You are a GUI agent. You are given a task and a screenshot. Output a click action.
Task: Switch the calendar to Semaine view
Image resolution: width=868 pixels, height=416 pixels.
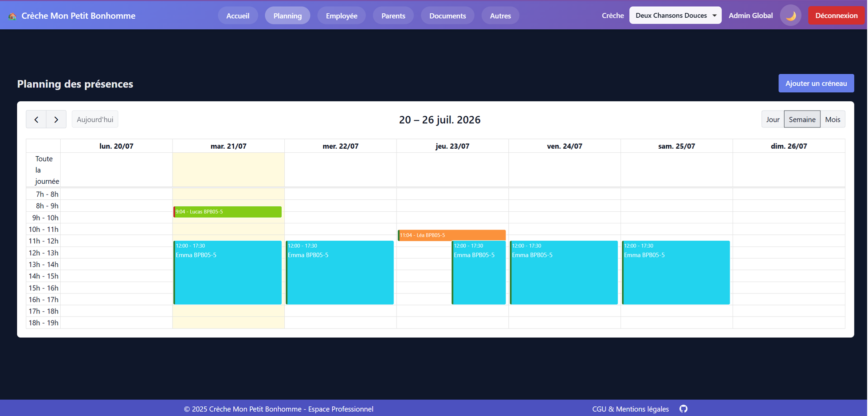click(x=802, y=119)
